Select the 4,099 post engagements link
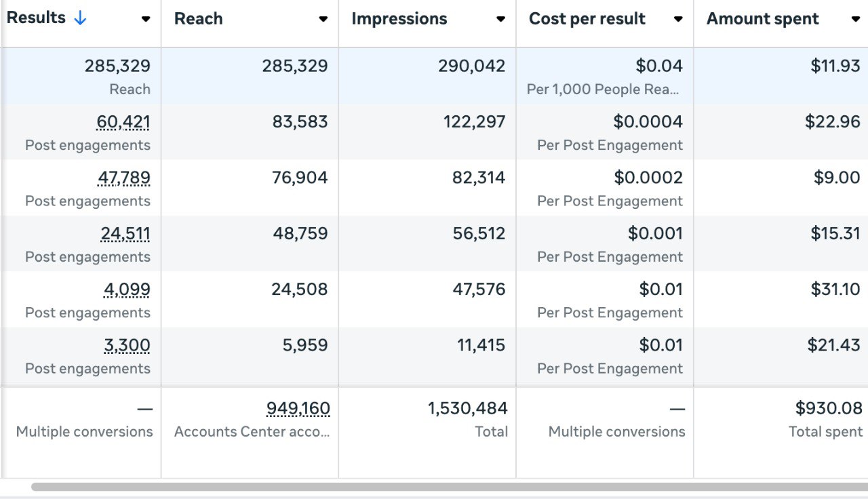This screenshot has width=868, height=499. [127, 290]
